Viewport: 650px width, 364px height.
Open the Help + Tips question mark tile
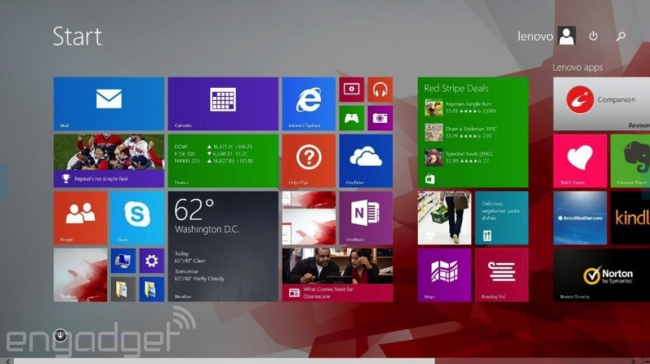309,161
